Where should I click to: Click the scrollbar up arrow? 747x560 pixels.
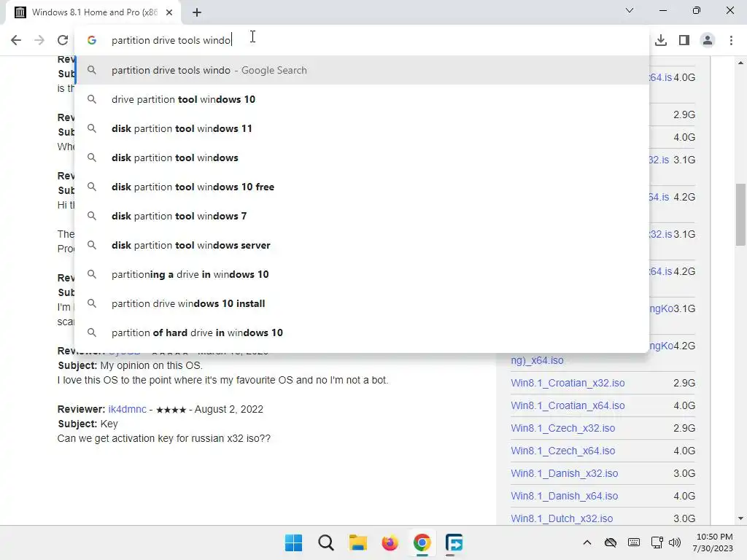click(x=740, y=63)
